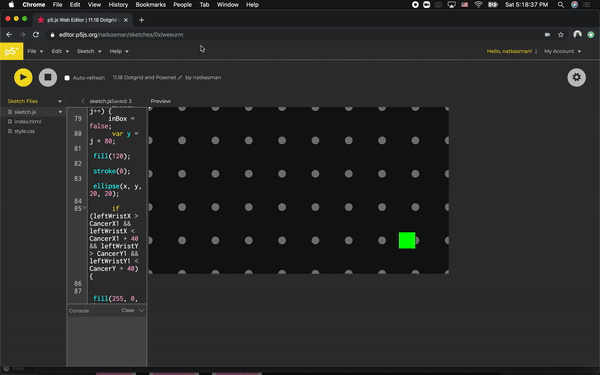Bookmark this page with the star icon
The width and height of the screenshot is (600, 375).
click(561, 34)
